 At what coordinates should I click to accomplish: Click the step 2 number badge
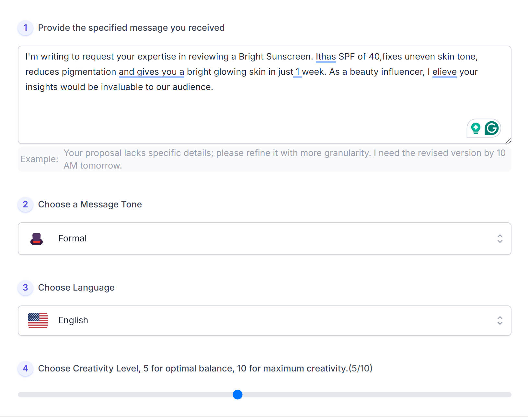tap(26, 204)
